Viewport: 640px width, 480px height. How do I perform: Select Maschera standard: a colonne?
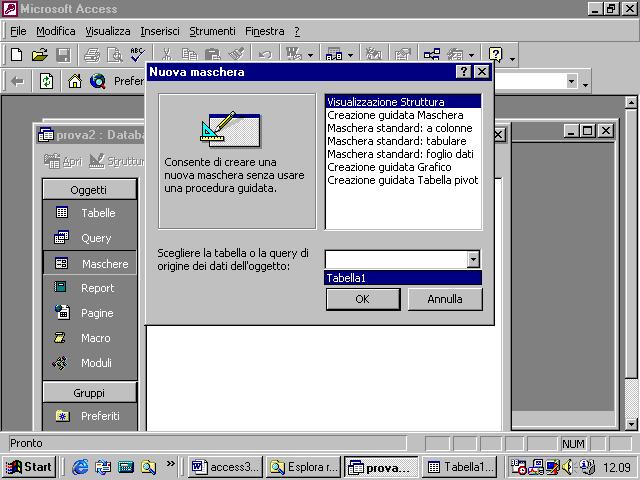[x=403, y=128]
